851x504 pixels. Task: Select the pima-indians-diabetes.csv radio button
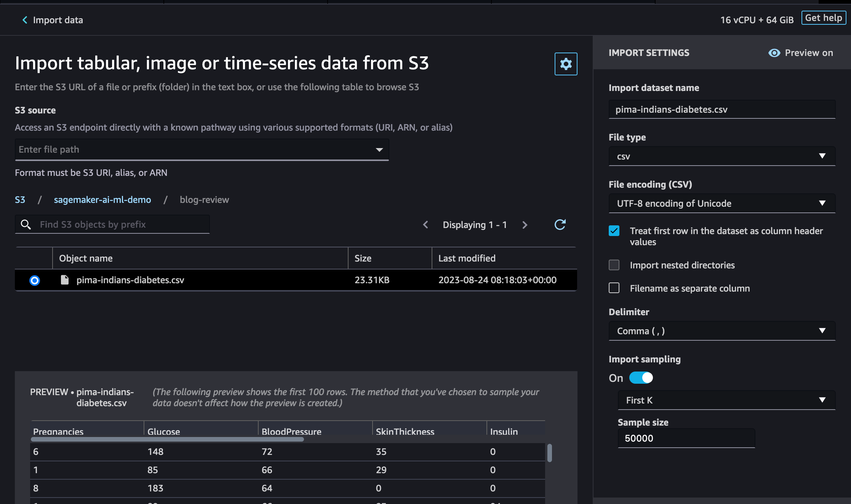point(35,281)
